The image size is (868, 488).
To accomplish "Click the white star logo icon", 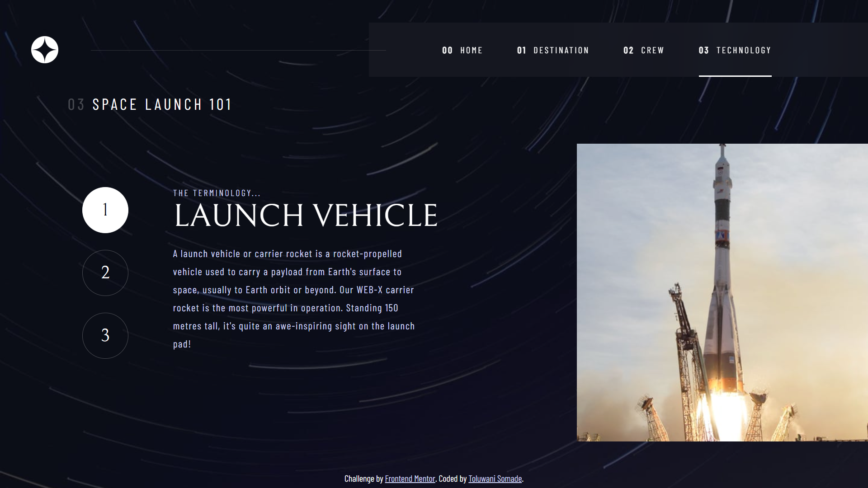I will (45, 50).
